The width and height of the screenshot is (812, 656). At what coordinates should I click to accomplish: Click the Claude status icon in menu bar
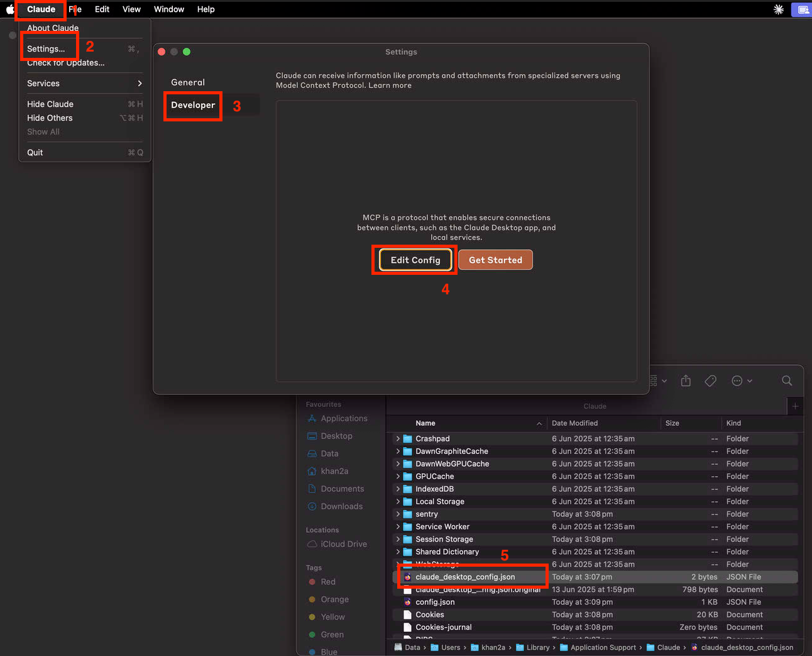(779, 9)
